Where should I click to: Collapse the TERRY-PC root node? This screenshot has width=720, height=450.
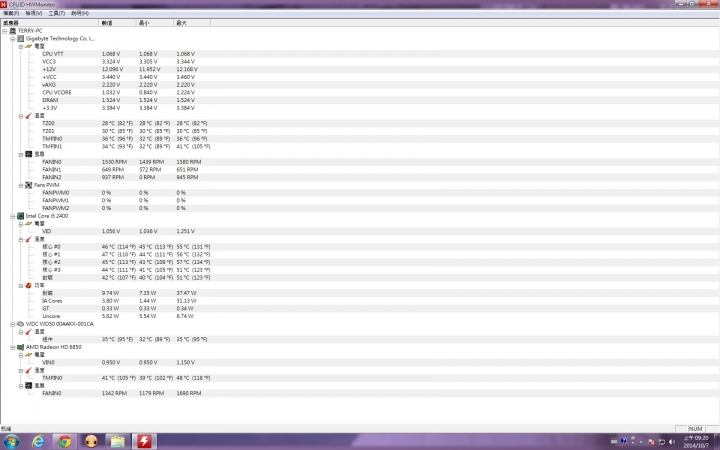pyautogui.click(x=5, y=31)
